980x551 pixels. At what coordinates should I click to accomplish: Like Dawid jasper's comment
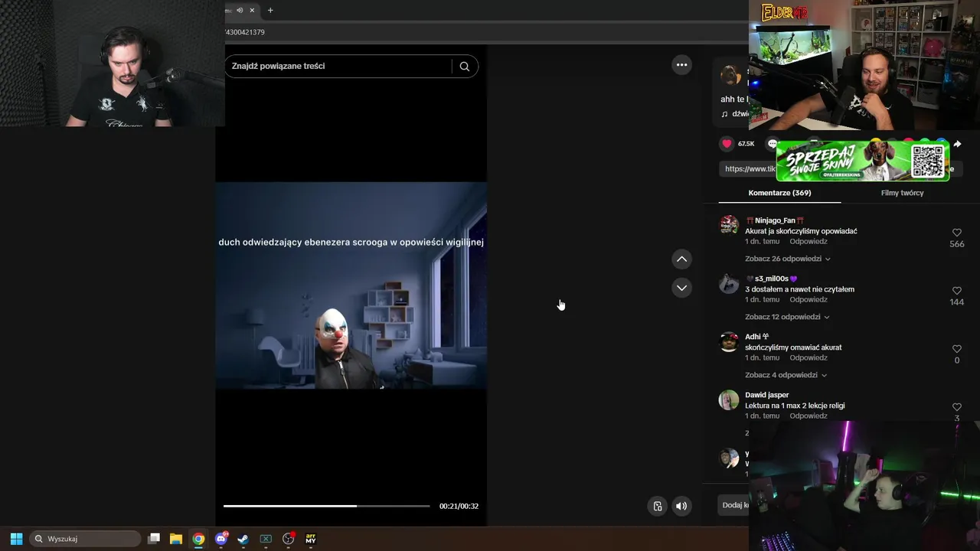pyautogui.click(x=957, y=407)
